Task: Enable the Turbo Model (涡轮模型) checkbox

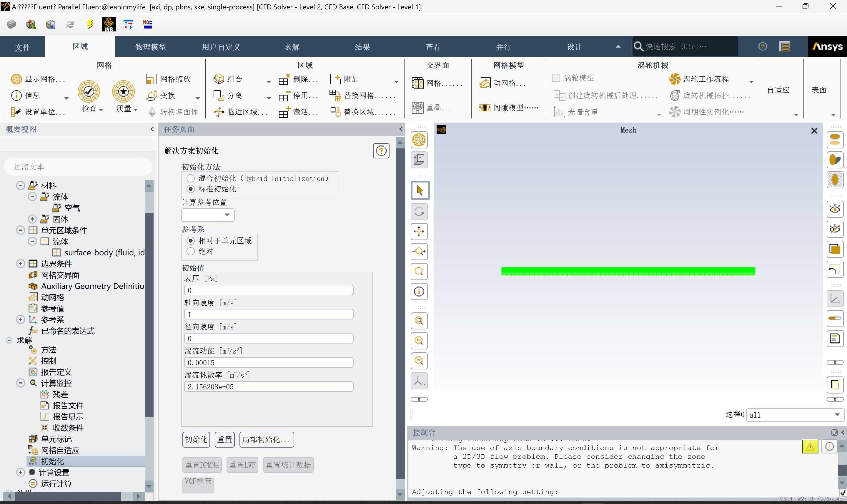Action: (x=556, y=78)
